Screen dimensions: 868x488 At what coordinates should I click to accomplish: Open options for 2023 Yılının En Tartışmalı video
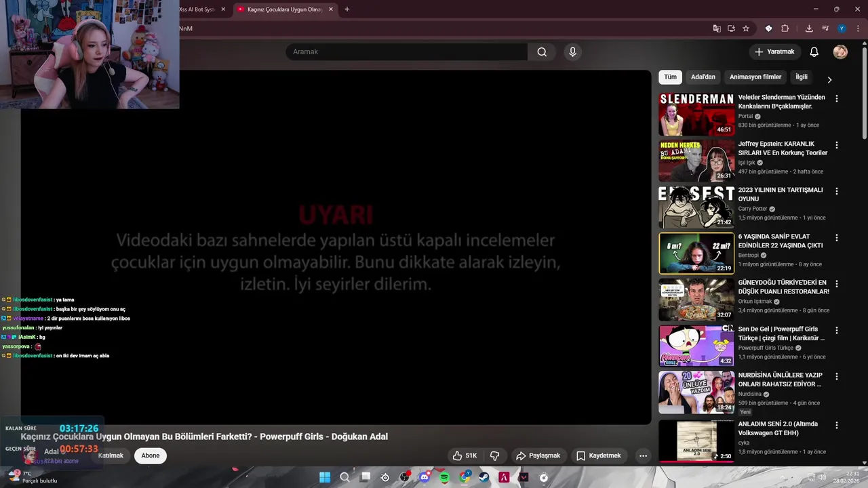click(836, 191)
